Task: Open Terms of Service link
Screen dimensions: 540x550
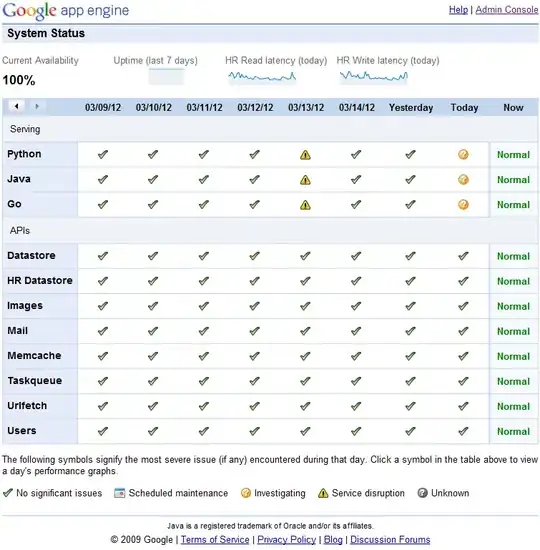Action: click(215, 539)
